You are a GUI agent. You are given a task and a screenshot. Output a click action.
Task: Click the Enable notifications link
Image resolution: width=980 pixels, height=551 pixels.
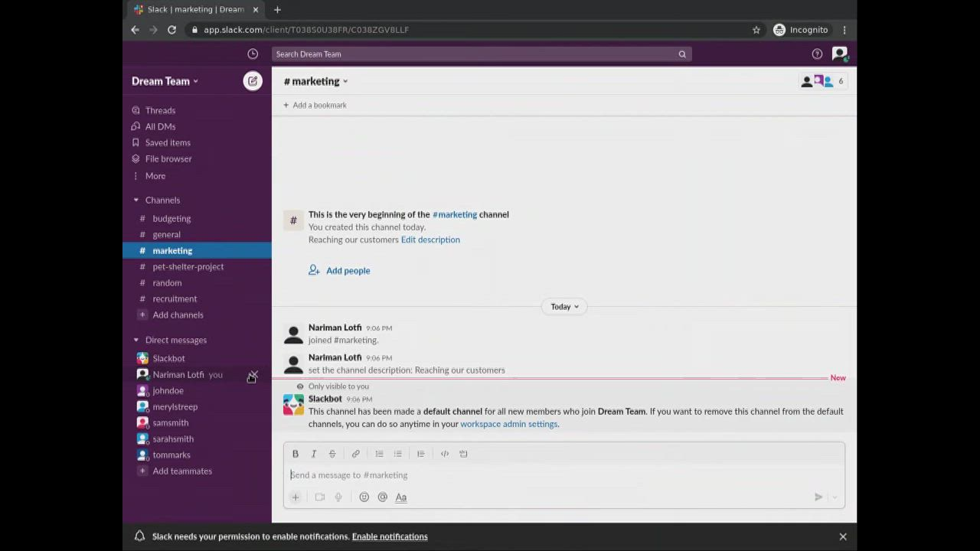pyautogui.click(x=390, y=537)
